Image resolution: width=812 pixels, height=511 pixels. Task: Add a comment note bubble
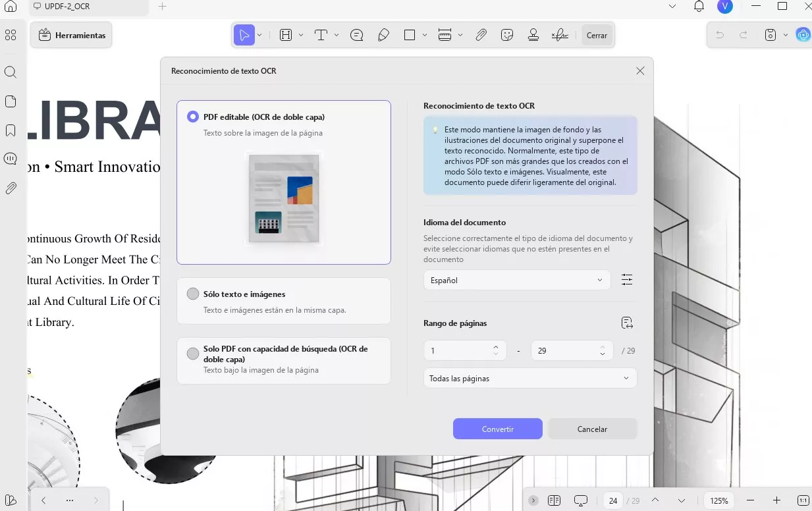pos(357,36)
